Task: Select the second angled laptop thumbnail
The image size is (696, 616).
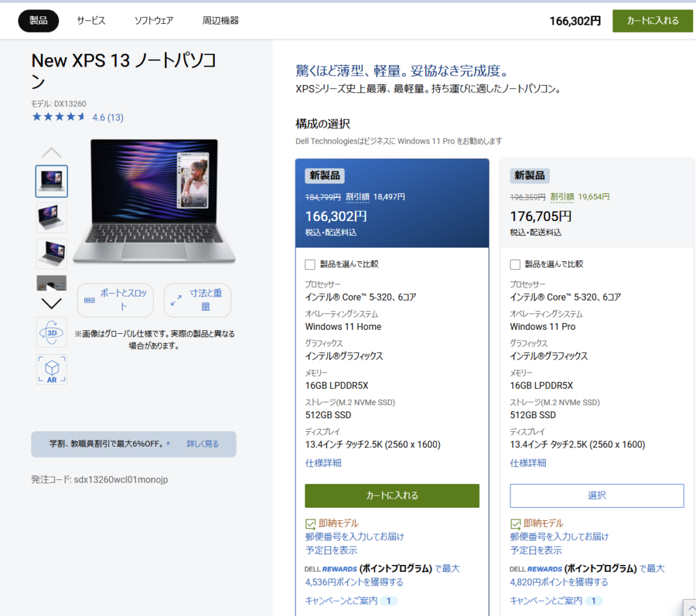Action: coord(52,218)
